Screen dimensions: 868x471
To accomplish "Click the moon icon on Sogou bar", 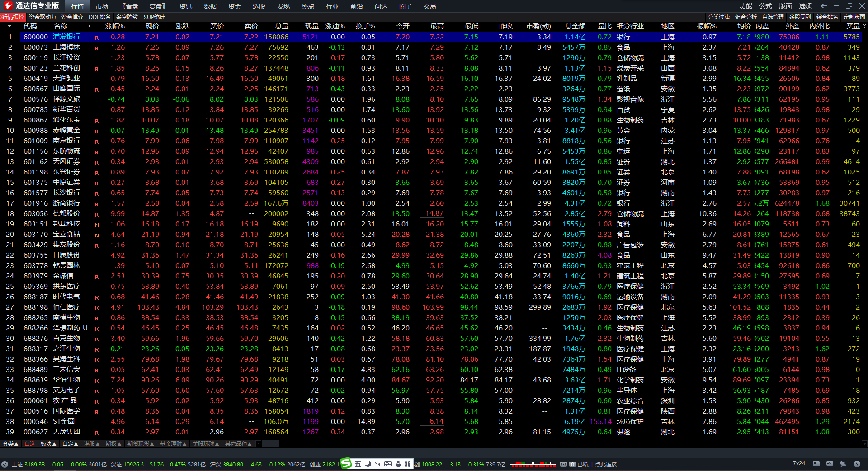I will (x=368, y=464).
